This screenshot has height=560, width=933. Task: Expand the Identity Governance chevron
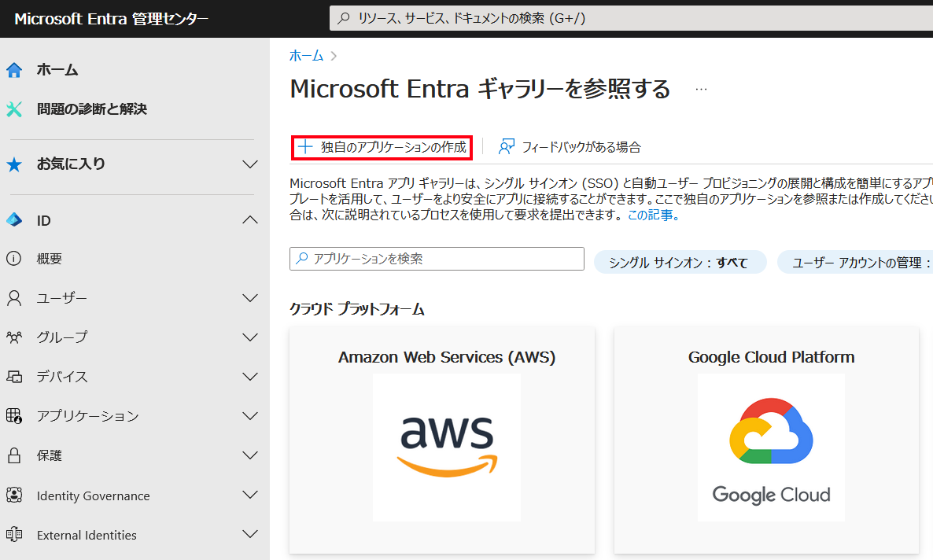[x=250, y=496]
